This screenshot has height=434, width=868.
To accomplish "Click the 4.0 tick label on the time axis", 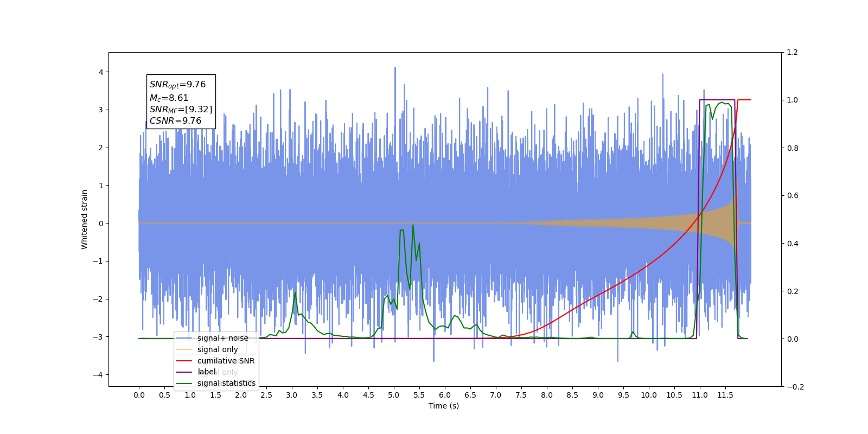I will click(343, 395).
